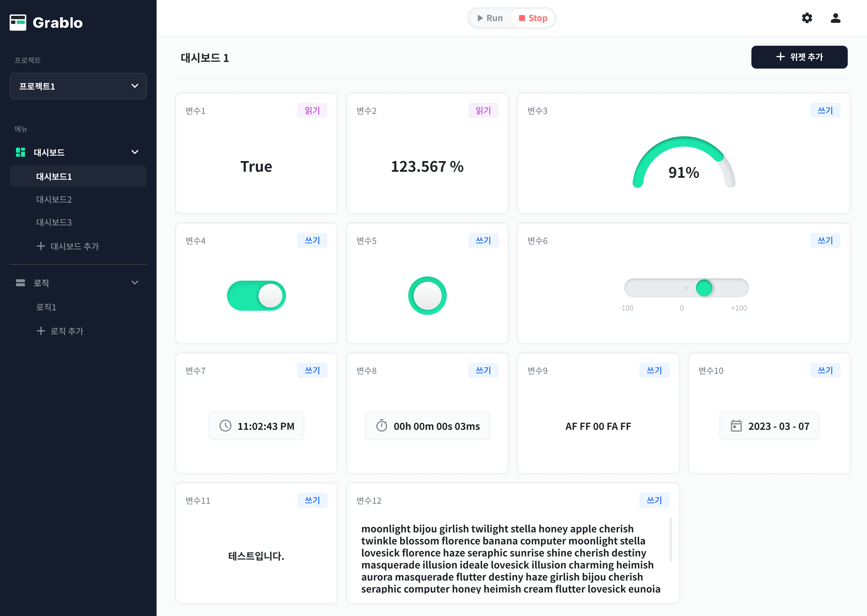Open the 프로젝트1 project dropdown
The image size is (867, 616).
[x=78, y=86]
